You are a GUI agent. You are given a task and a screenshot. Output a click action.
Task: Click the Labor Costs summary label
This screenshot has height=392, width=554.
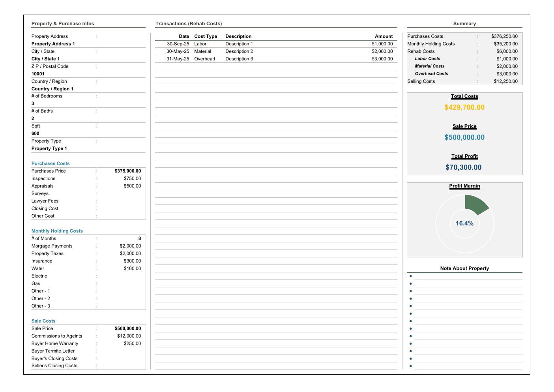tap(427, 59)
